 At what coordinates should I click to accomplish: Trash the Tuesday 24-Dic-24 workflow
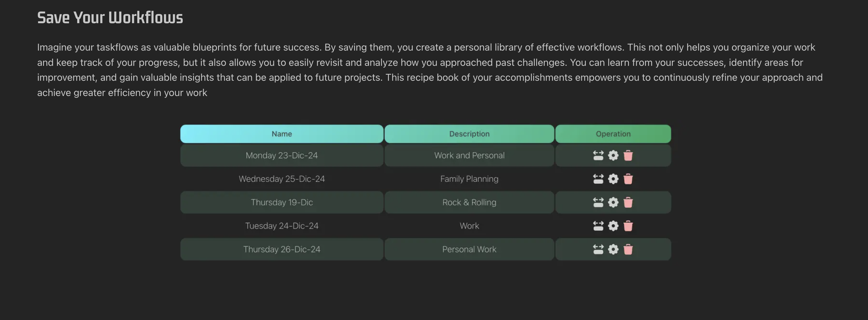coord(628,226)
